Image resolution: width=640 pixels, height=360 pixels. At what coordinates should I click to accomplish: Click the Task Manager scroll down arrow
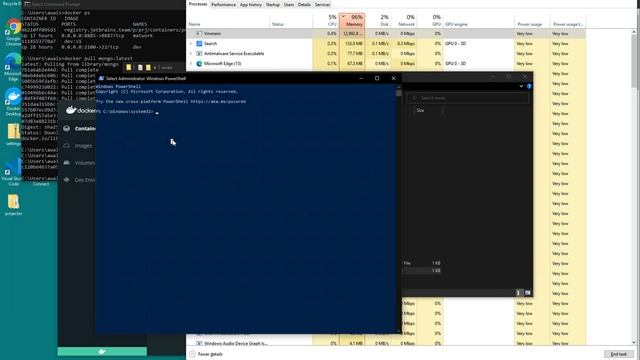(634, 343)
